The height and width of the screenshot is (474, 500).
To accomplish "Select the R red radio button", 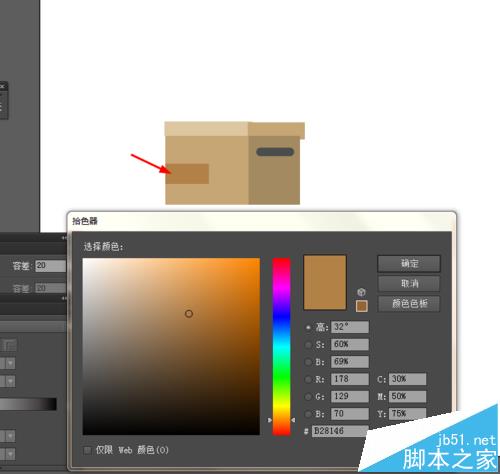I will click(308, 379).
